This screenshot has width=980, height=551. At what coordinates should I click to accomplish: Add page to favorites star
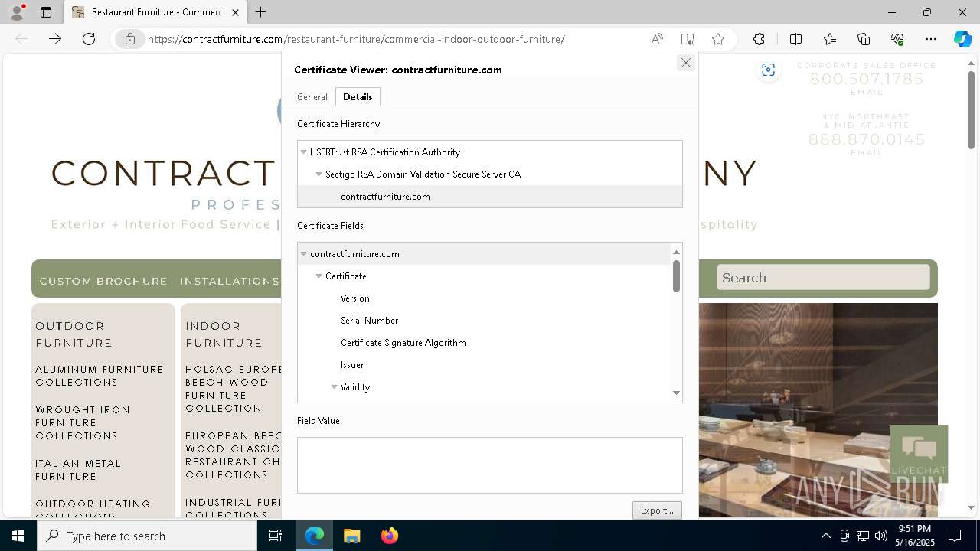point(718,39)
